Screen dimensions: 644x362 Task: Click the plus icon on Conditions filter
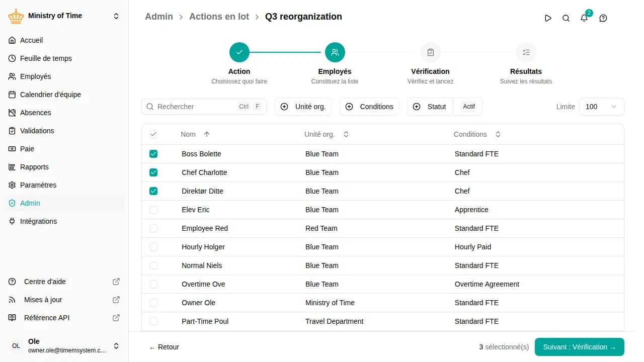click(349, 107)
